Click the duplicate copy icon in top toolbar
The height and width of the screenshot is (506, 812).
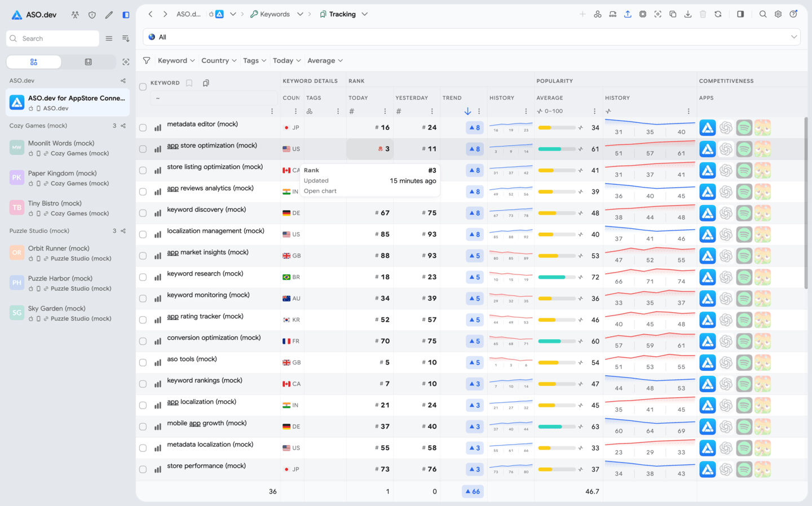click(673, 14)
